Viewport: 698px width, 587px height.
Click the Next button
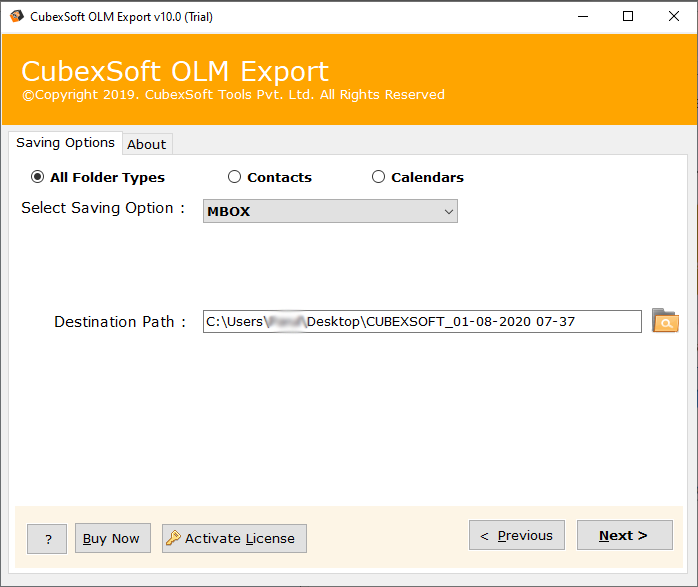[625, 535]
